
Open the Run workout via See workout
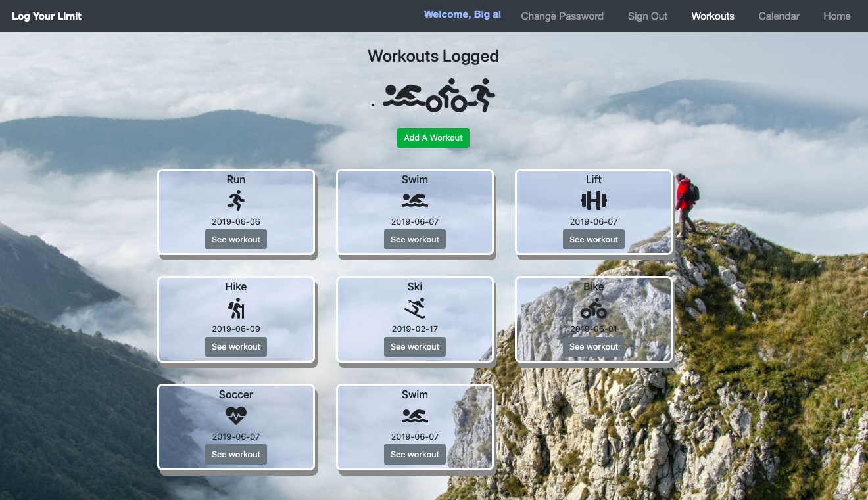click(x=236, y=239)
